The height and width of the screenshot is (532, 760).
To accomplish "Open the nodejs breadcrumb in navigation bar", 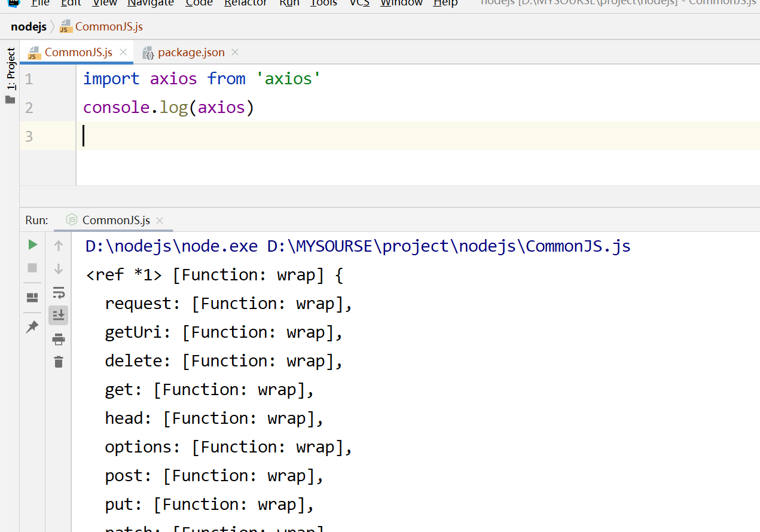I will coord(29,27).
